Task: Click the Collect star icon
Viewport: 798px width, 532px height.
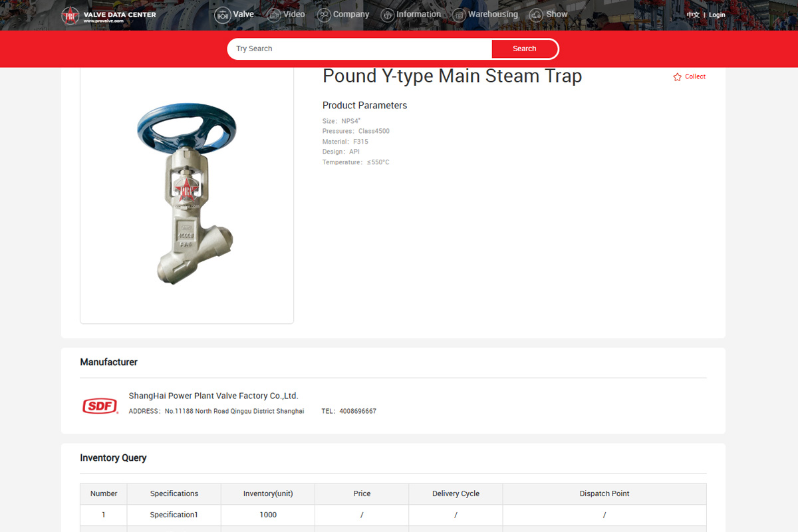Action: [x=678, y=77]
